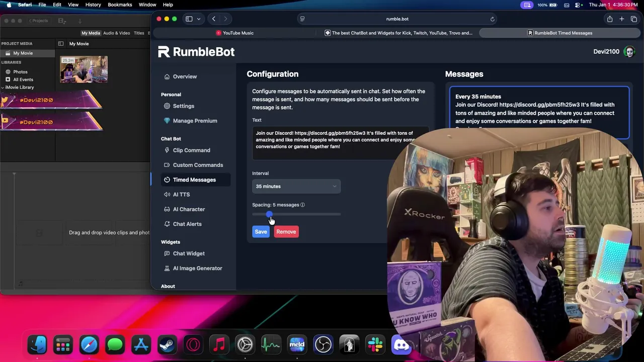This screenshot has height=362, width=644.
Task: Open a new Safari tab with plus icon
Action: (x=622, y=19)
